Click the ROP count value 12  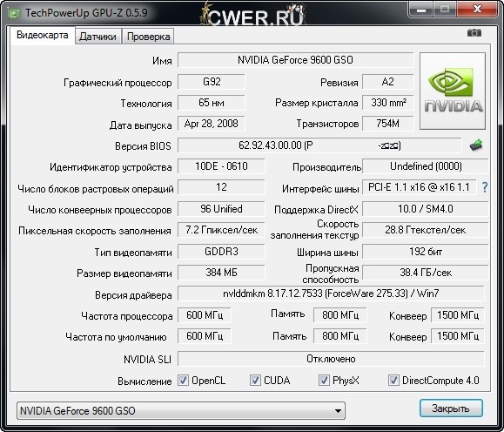coord(221,187)
